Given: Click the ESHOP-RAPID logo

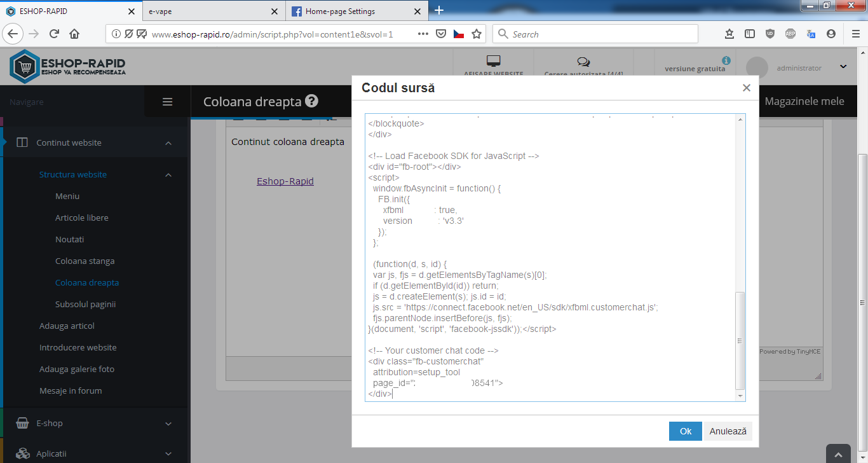Looking at the screenshot, I should point(68,67).
